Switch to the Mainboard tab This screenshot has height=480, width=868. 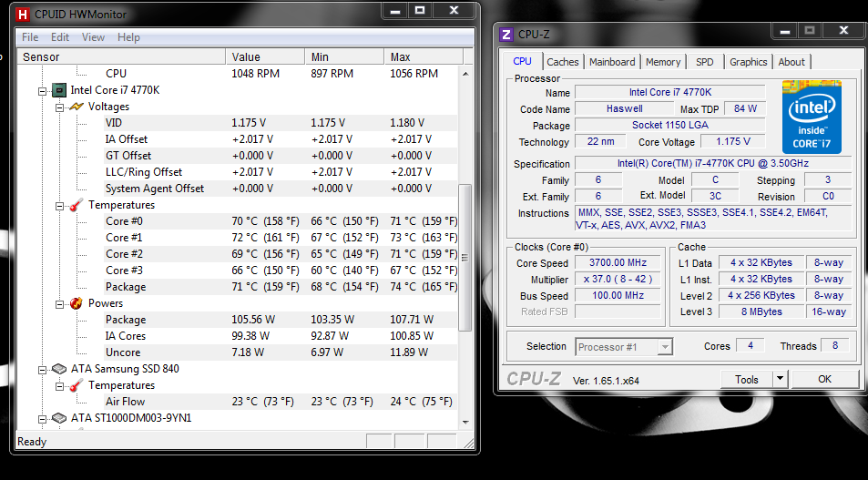[x=612, y=62]
